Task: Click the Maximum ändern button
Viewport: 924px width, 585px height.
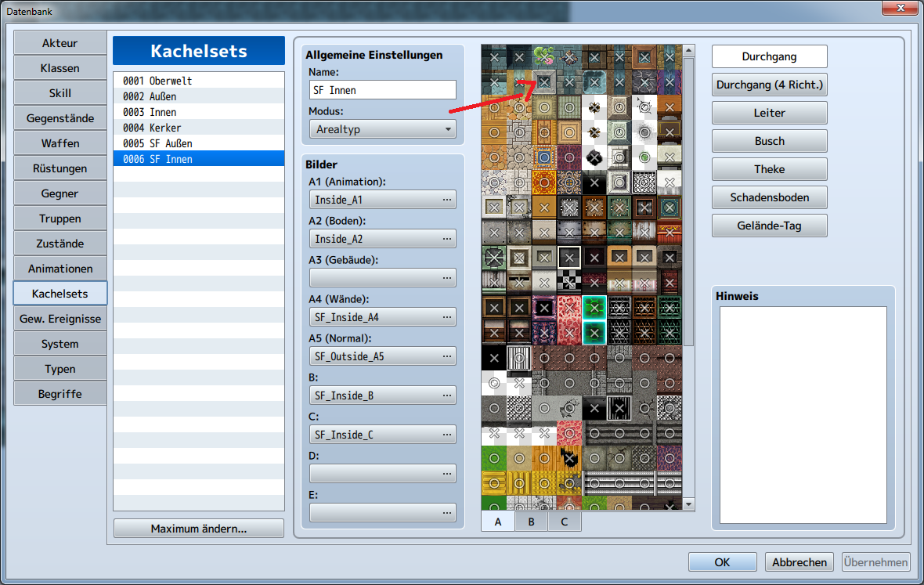Action: click(198, 529)
